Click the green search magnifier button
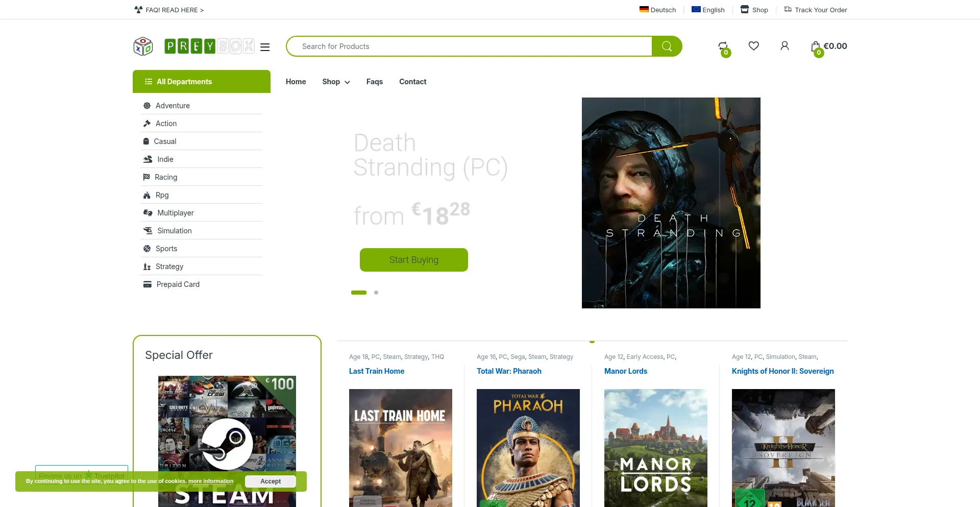 [667, 46]
